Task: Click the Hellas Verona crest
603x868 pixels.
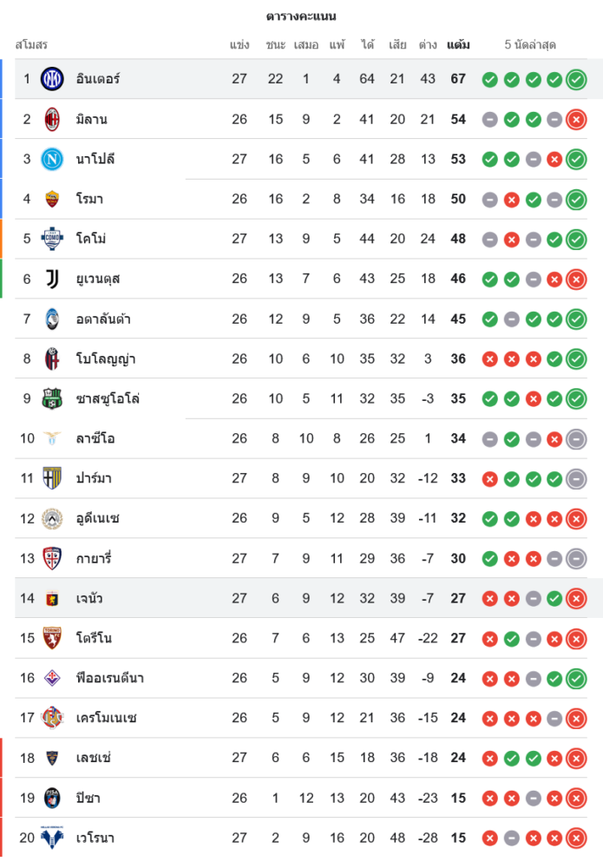Action: 52,838
